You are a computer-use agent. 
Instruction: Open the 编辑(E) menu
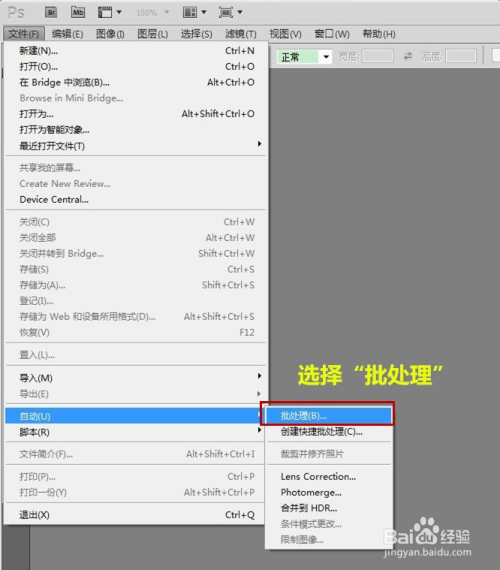pyautogui.click(x=67, y=34)
